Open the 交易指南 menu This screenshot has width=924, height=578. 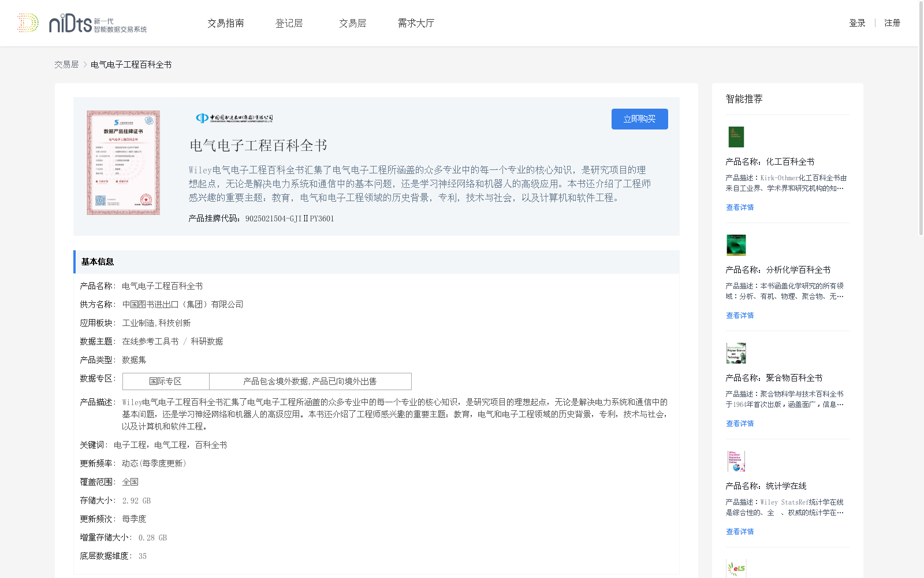[x=226, y=23]
